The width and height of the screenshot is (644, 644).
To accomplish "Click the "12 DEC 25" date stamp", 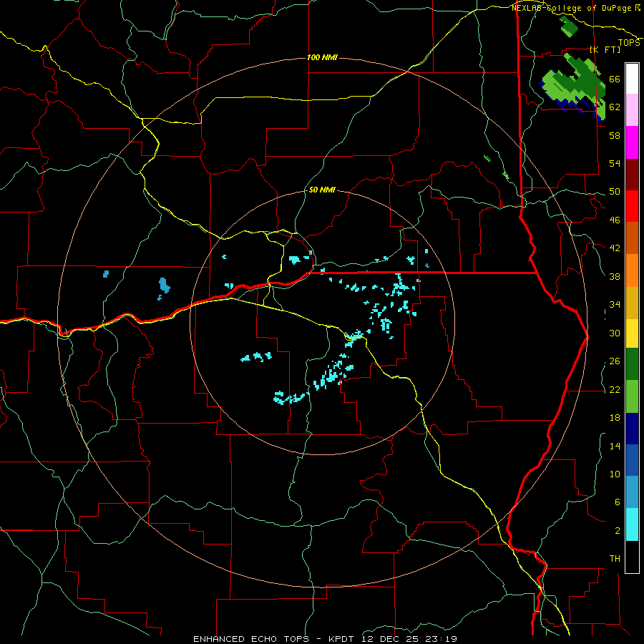I will coord(391,639).
